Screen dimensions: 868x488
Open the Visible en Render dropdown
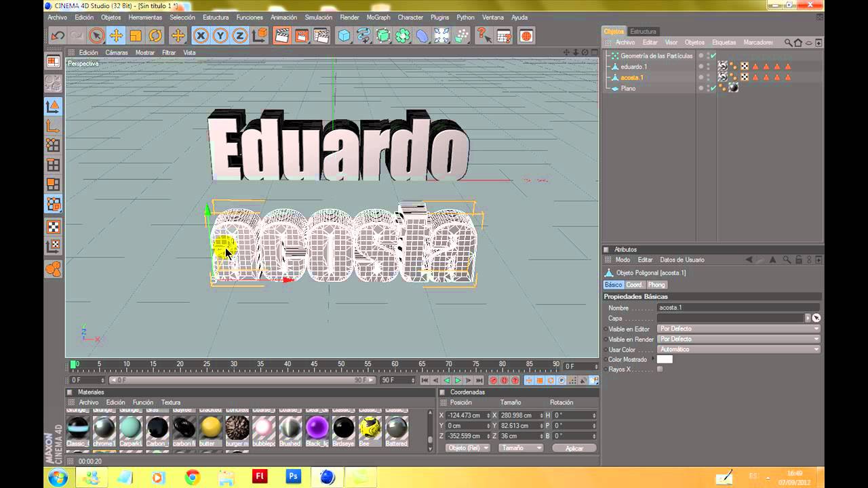[739, 339]
